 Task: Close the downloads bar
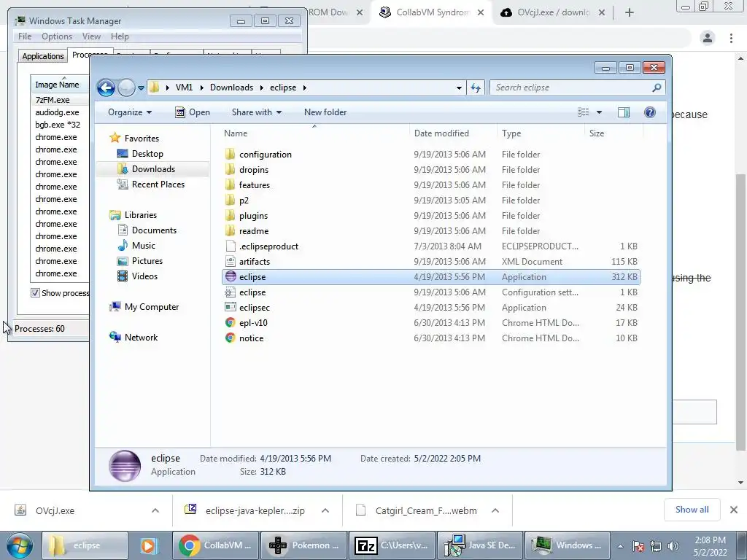pos(734,510)
